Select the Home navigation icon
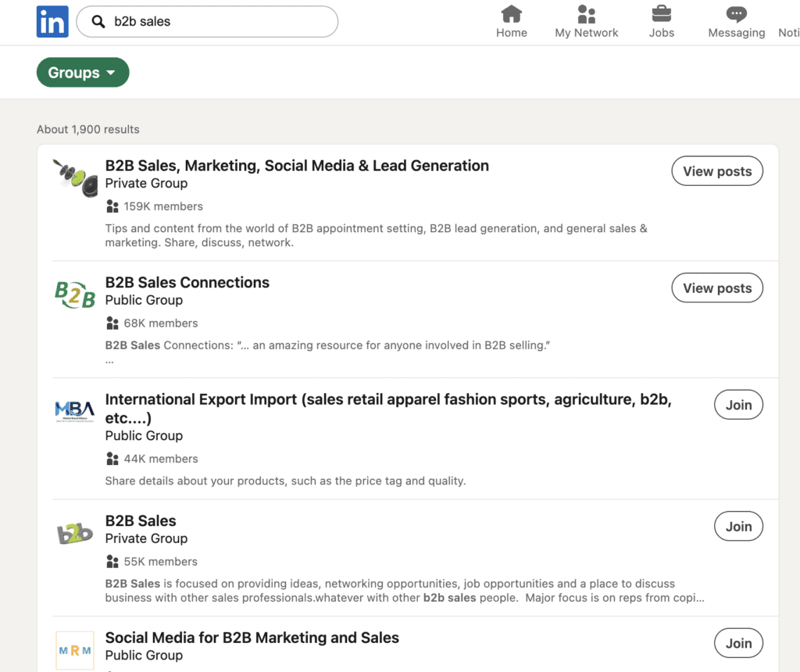The height and width of the screenshot is (672, 800). point(512,14)
